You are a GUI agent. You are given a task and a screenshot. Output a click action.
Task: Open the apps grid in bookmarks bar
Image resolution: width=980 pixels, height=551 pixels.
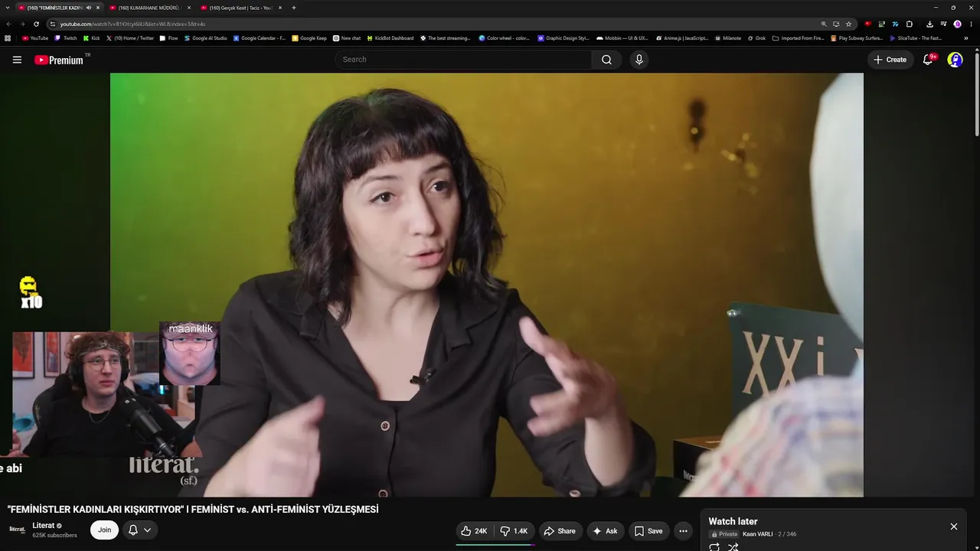pos(8,38)
